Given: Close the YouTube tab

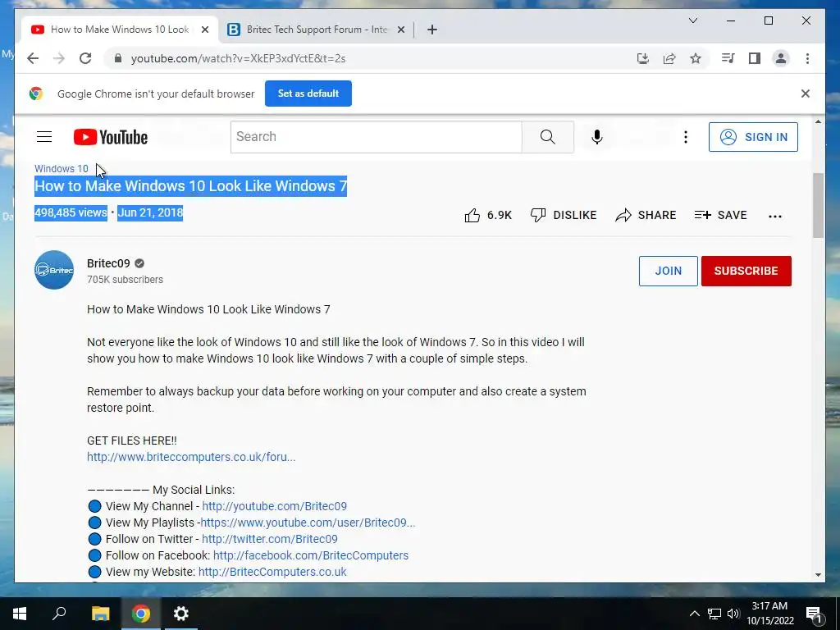Looking at the screenshot, I should tap(204, 30).
